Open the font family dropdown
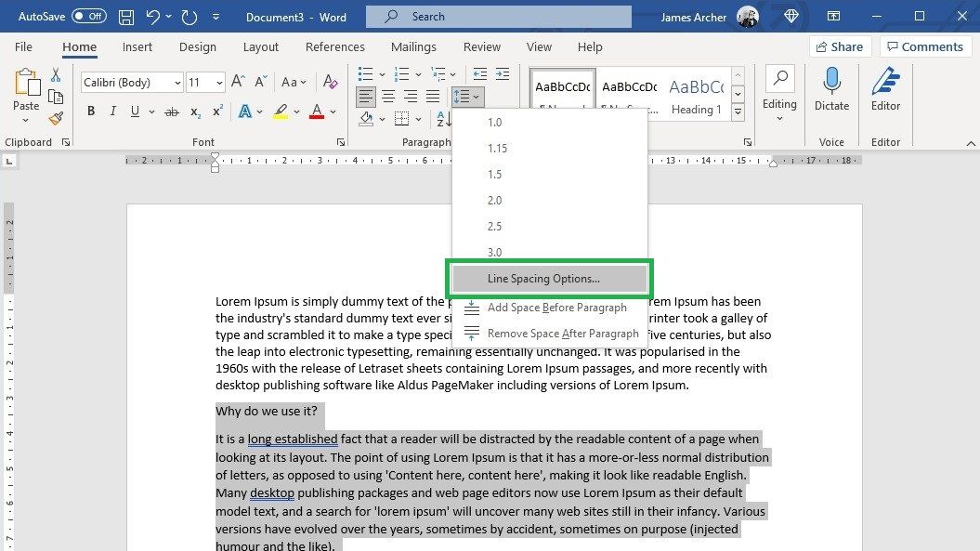Screen dimensions: 980x551 (x=176, y=82)
